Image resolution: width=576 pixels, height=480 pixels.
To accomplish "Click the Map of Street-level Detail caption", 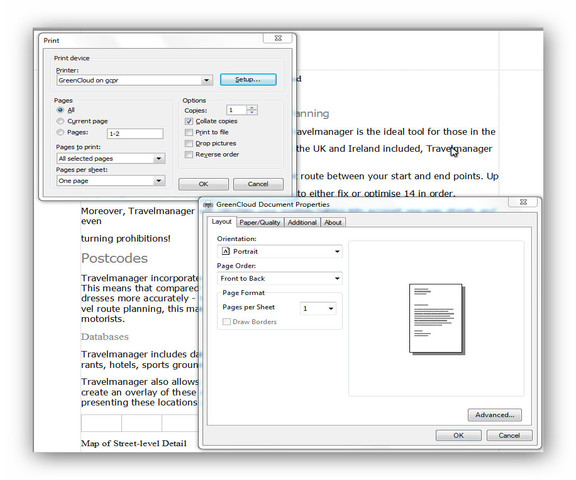I will click(x=134, y=443).
